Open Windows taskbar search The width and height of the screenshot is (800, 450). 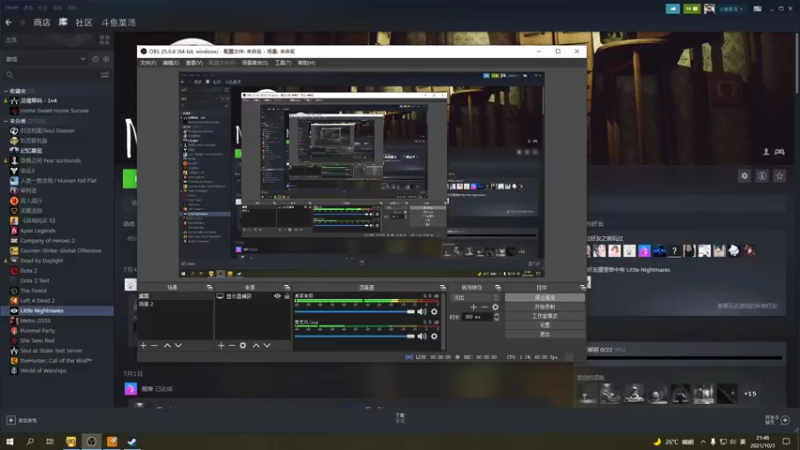pyautogui.click(x=30, y=441)
